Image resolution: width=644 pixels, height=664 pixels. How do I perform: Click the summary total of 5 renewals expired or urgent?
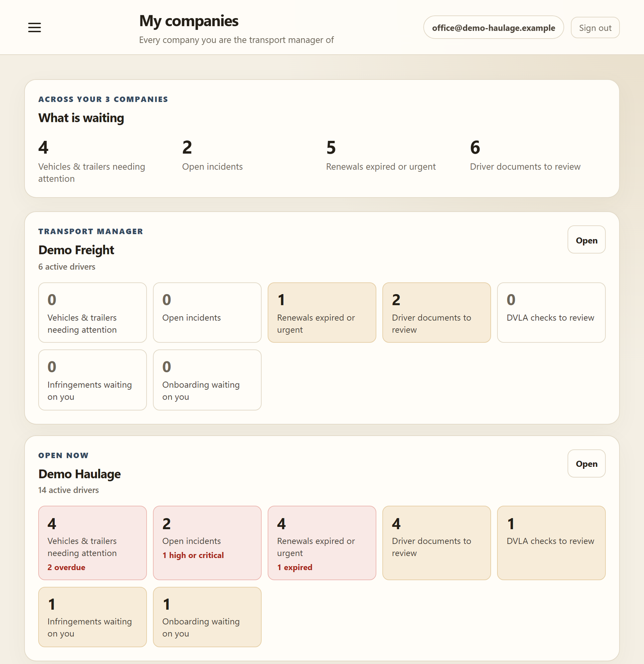point(381,155)
